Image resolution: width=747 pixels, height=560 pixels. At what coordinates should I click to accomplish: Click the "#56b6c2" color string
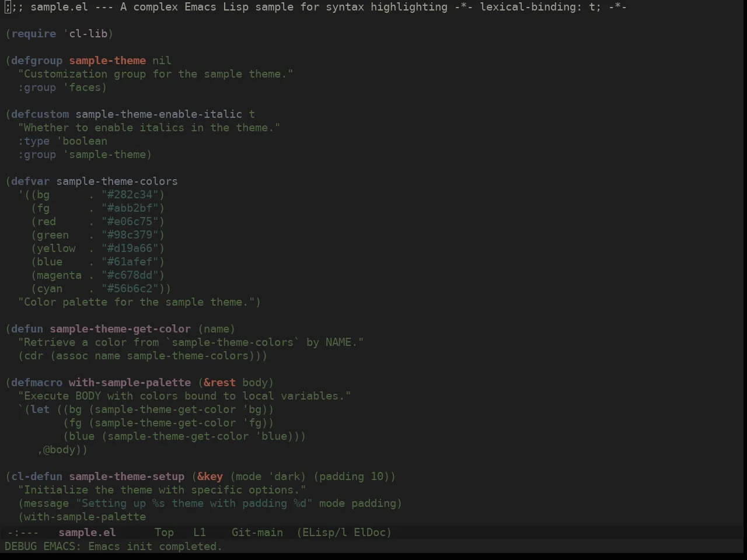(x=130, y=289)
